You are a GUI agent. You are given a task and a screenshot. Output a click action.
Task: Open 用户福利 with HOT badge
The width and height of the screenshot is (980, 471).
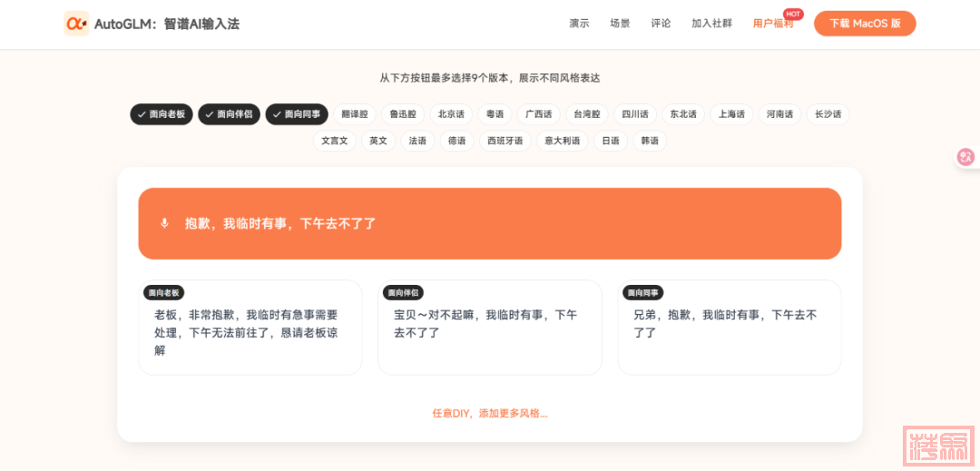[x=772, y=24]
